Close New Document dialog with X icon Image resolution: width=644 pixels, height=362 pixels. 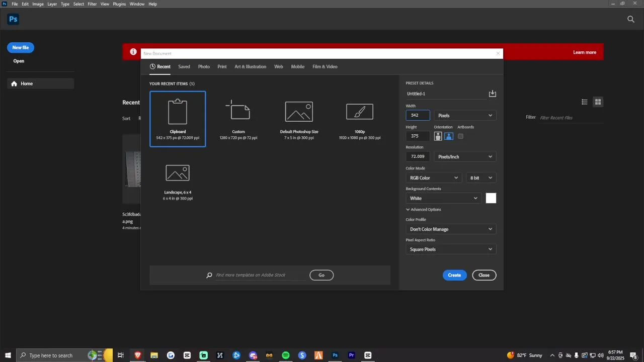point(498,53)
